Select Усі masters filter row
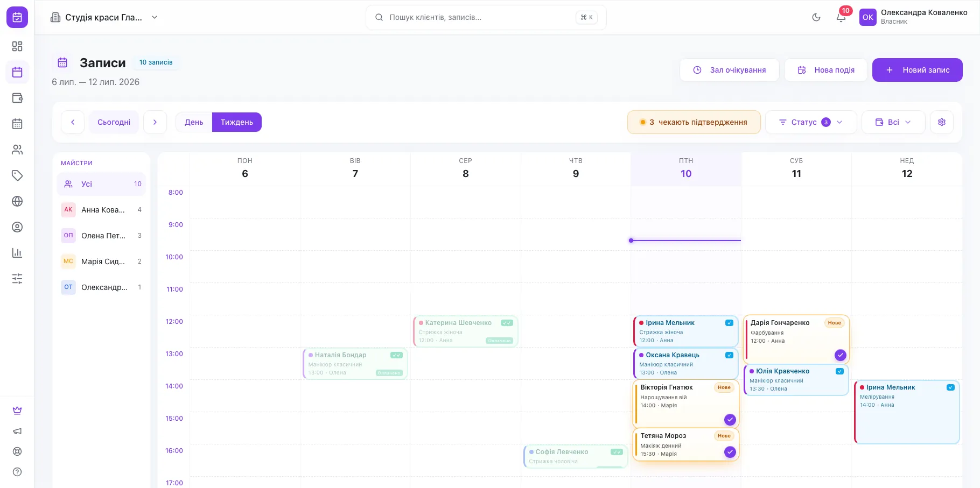Image resolution: width=980 pixels, height=488 pixels. (x=101, y=184)
